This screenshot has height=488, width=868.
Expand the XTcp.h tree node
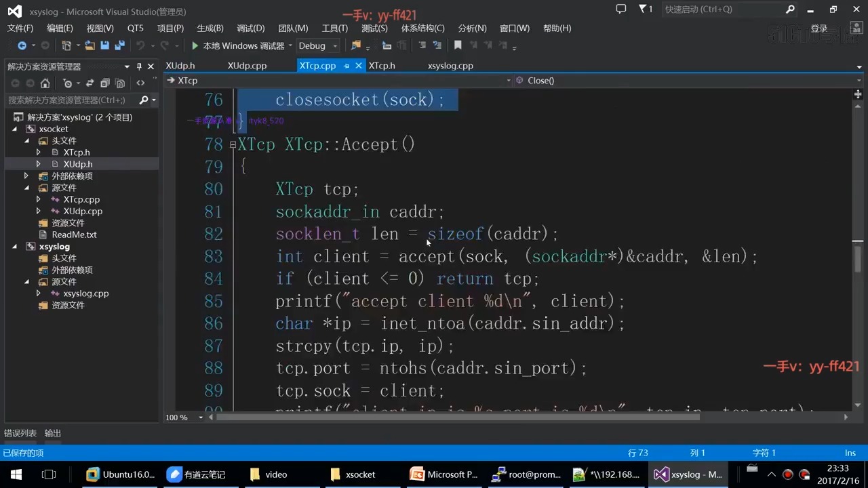[39, 152]
